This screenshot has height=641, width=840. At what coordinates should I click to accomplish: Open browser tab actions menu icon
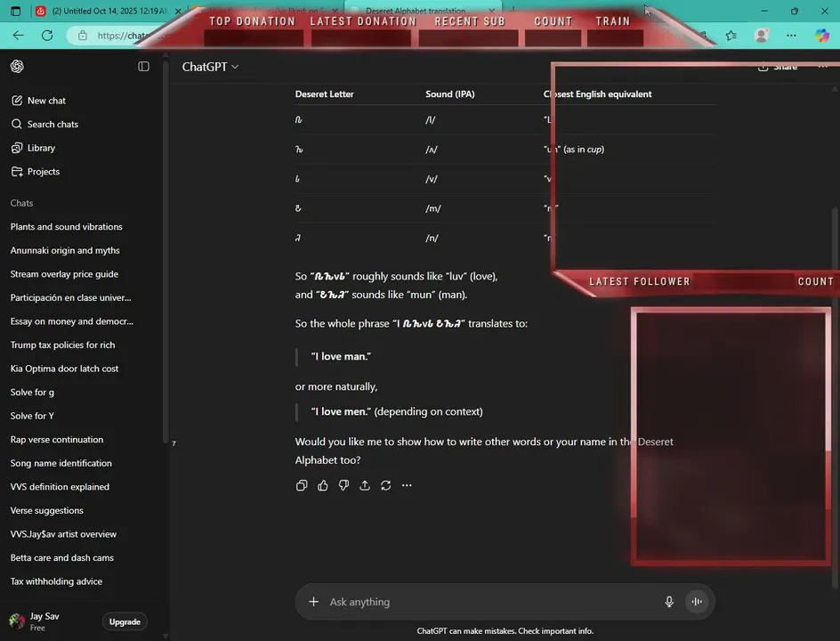pos(15,11)
